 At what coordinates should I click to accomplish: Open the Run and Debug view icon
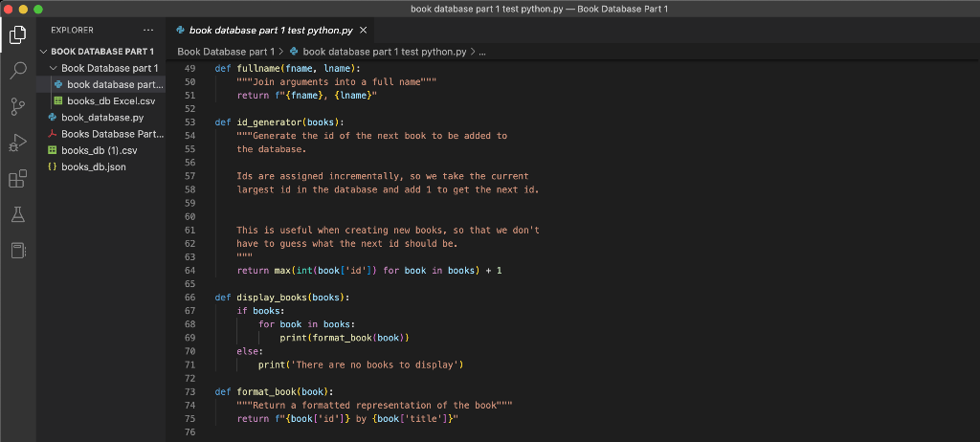[x=17, y=144]
